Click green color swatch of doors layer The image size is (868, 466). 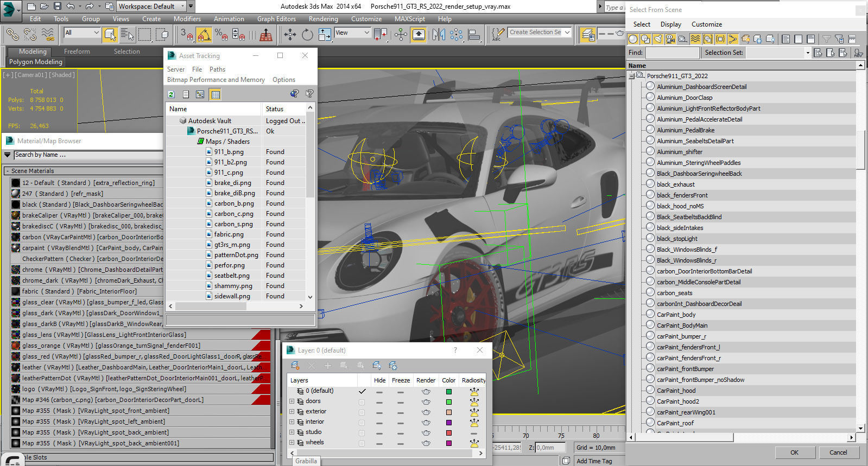point(449,402)
